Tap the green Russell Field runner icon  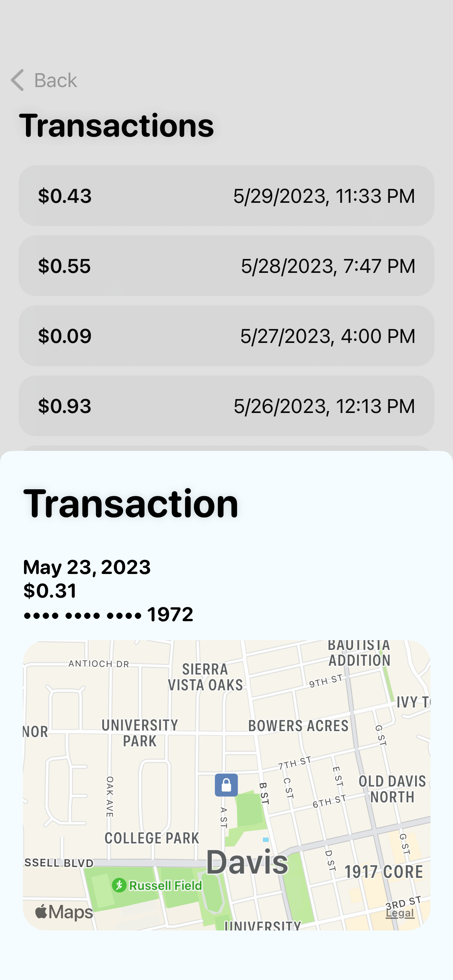coord(119,885)
